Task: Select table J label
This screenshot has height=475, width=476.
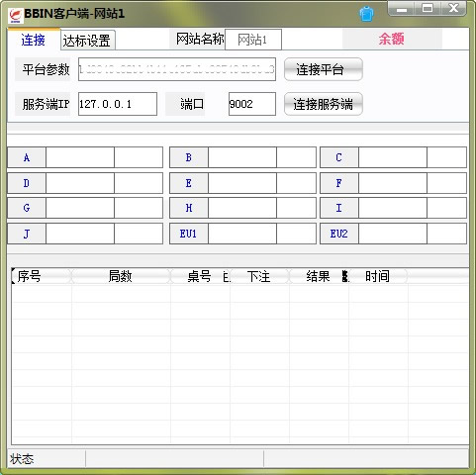Action: click(27, 234)
